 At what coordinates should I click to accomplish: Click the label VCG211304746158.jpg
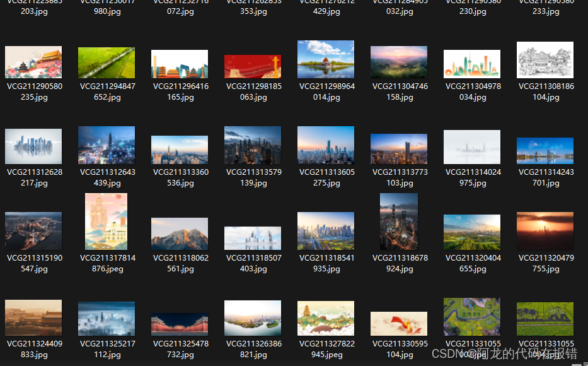coord(400,91)
